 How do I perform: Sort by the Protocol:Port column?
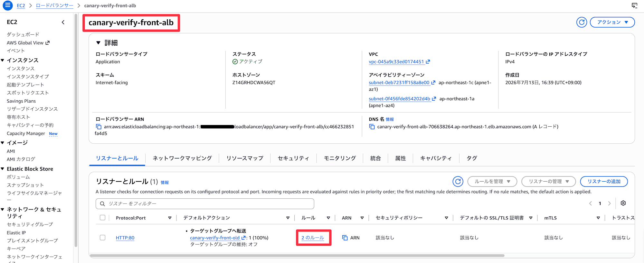tap(170, 218)
